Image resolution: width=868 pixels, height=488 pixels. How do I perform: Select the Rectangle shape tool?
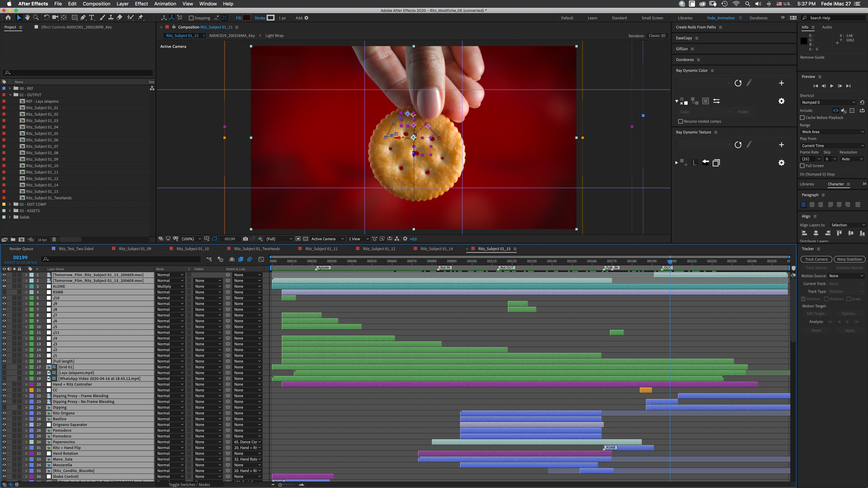coord(74,18)
